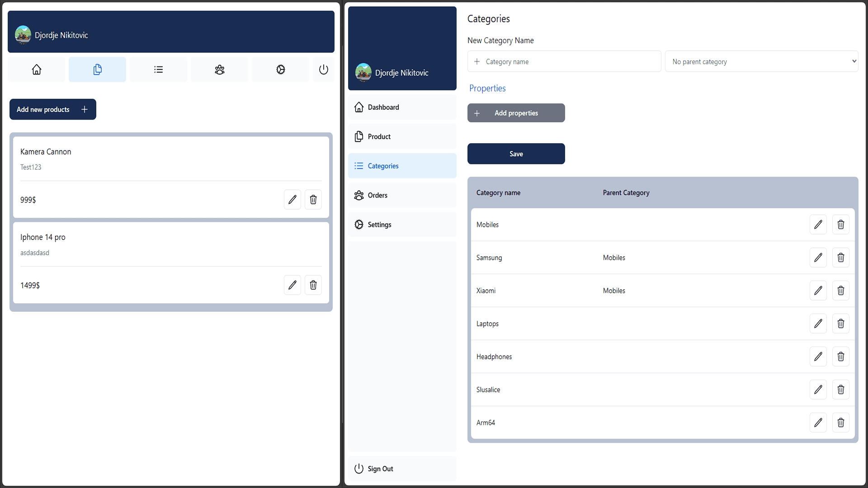Click the Add new products button

coord(52,109)
